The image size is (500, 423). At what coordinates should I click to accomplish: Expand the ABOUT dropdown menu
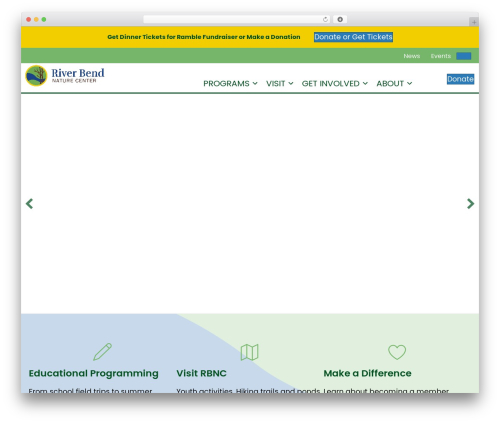pyautogui.click(x=394, y=84)
